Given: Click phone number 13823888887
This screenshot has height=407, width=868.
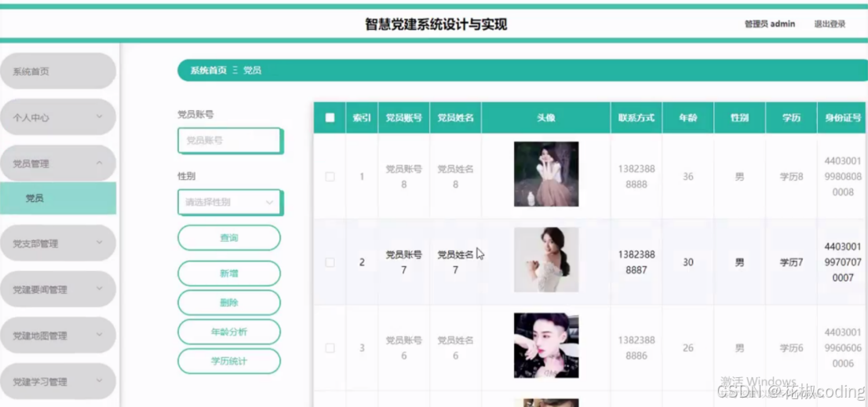Looking at the screenshot, I should pos(636,262).
